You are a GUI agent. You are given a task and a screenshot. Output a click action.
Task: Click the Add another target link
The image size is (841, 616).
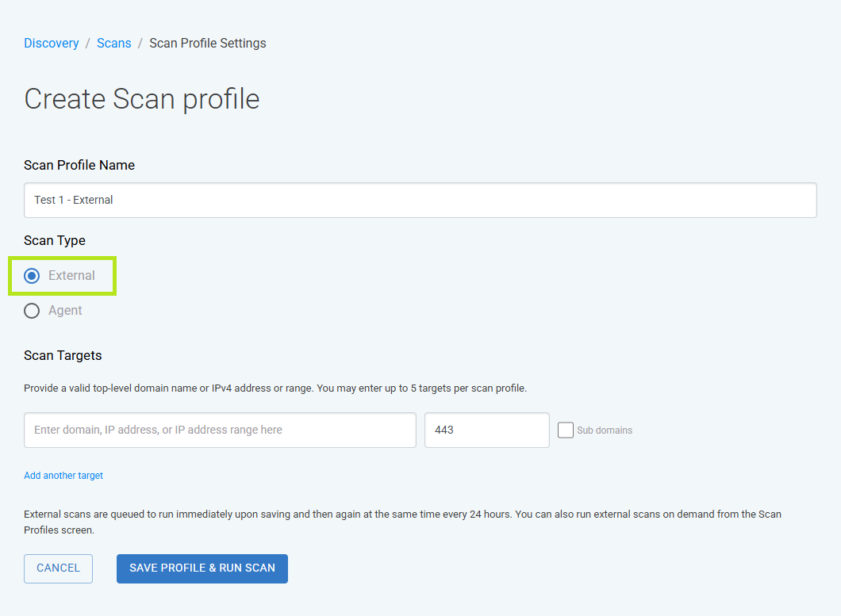pyautogui.click(x=63, y=476)
